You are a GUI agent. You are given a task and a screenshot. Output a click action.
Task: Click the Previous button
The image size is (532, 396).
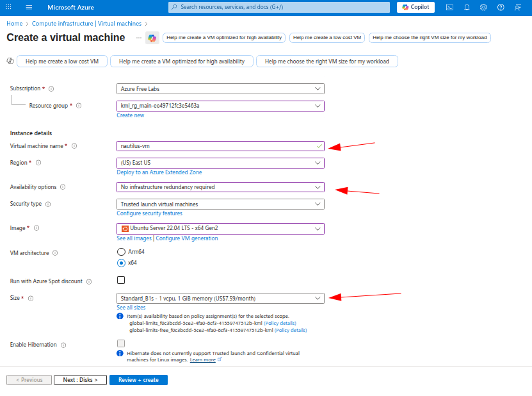29,380
